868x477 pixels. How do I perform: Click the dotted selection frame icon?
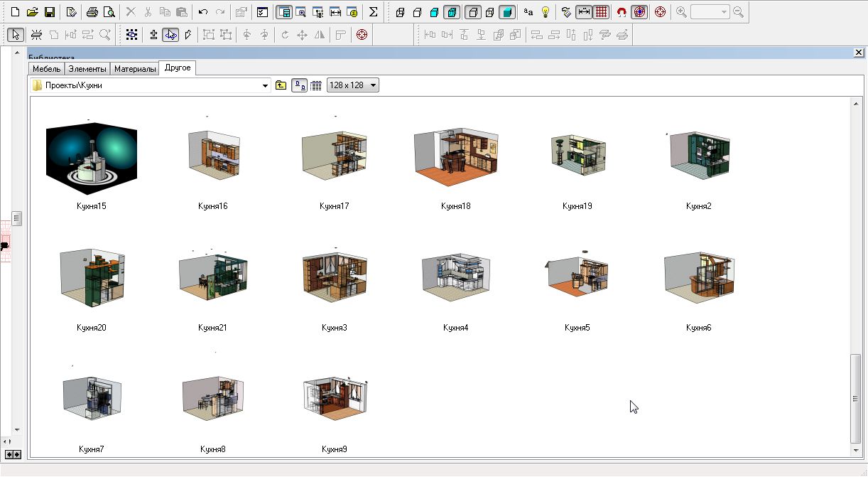132,34
